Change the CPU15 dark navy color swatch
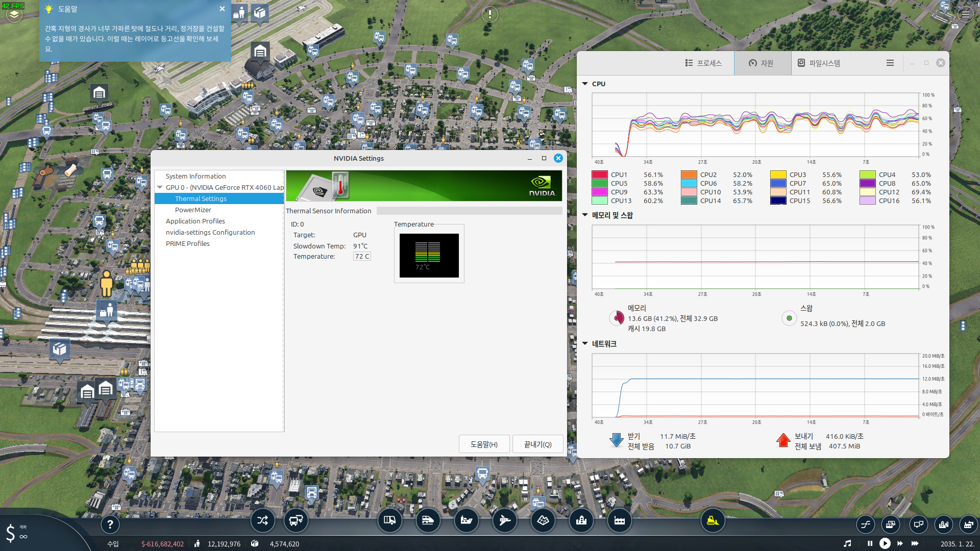This screenshot has height=551, width=980. [778, 201]
